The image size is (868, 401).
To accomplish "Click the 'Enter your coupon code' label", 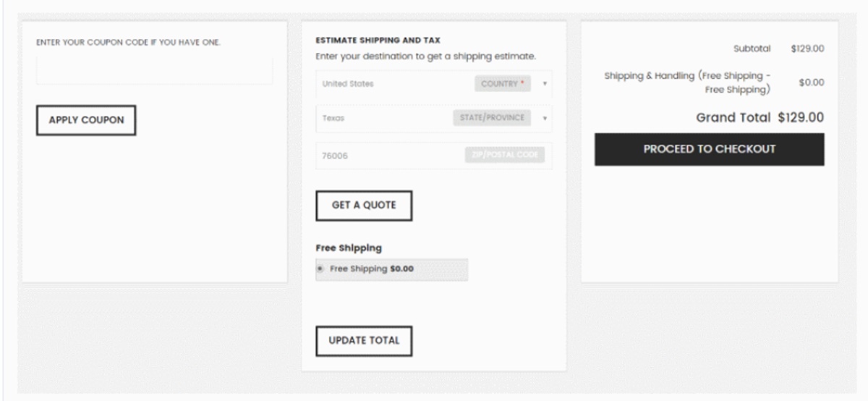I will pyautogui.click(x=128, y=43).
